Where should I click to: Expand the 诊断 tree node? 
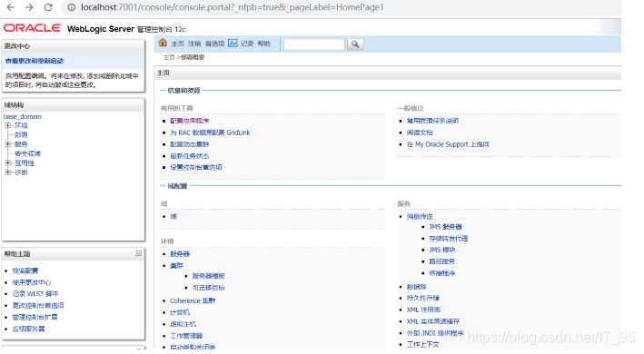(x=8, y=172)
